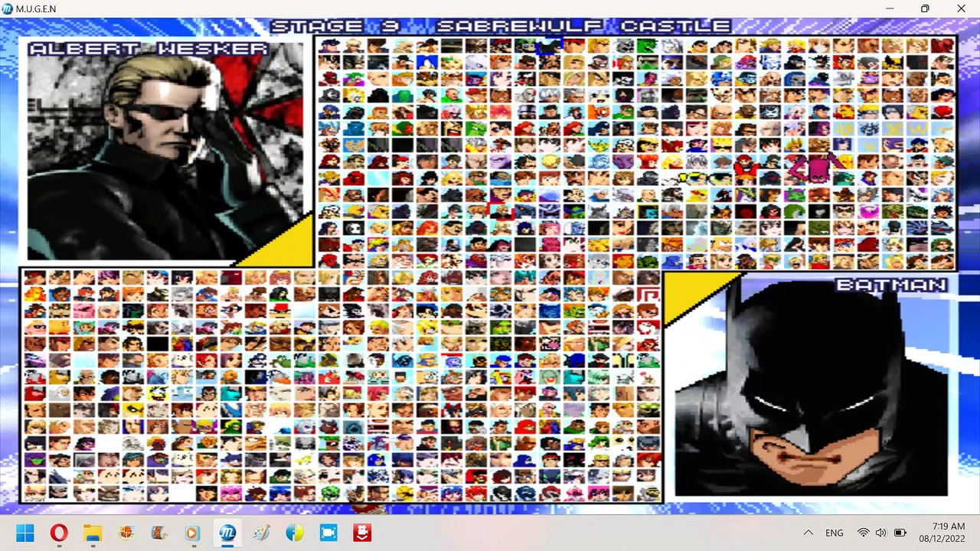Open the Wi-Fi network tray icon
Viewport: 980px width, 551px height.
tap(864, 533)
